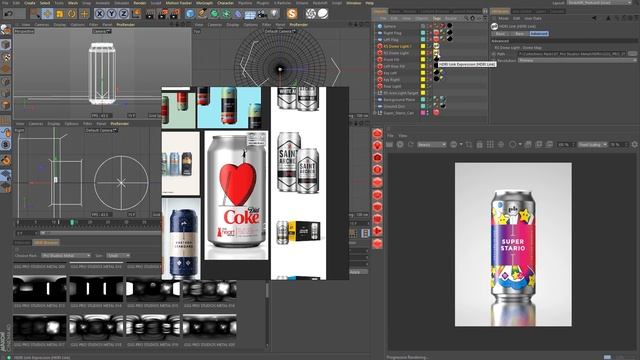Click the green Subdivision Surface generator icon

point(214,14)
